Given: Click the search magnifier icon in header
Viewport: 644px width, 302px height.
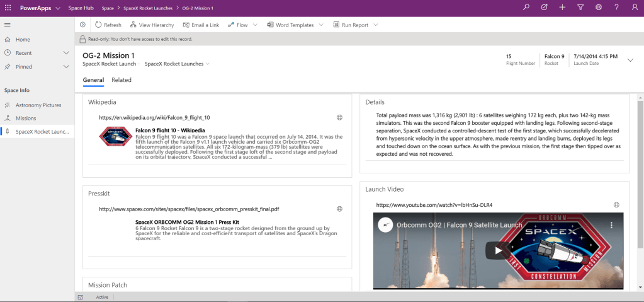Looking at the screenshot, I should 526,8.
